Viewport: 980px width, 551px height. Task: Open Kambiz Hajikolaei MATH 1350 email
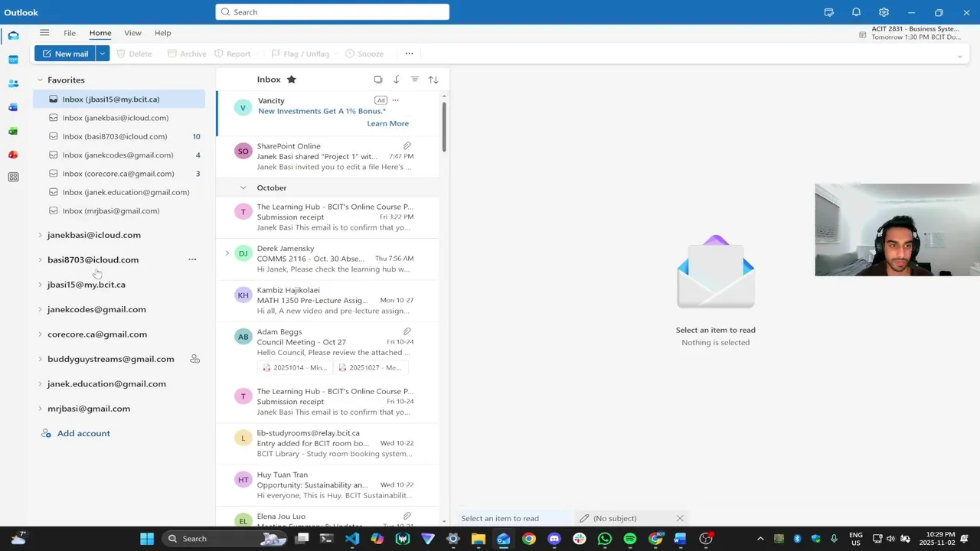pyautogui.click(x=328, y=301)
